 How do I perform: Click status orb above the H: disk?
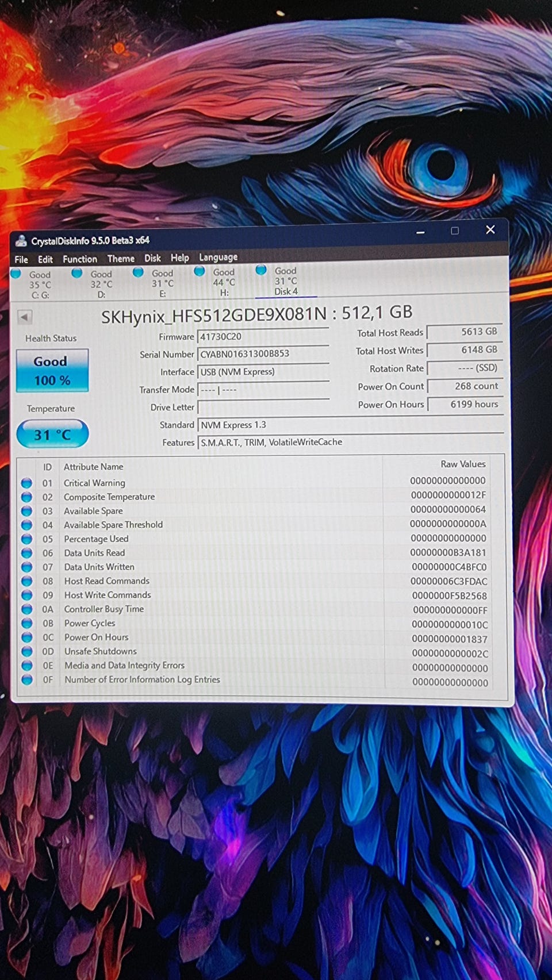click(x=200, y=271)
